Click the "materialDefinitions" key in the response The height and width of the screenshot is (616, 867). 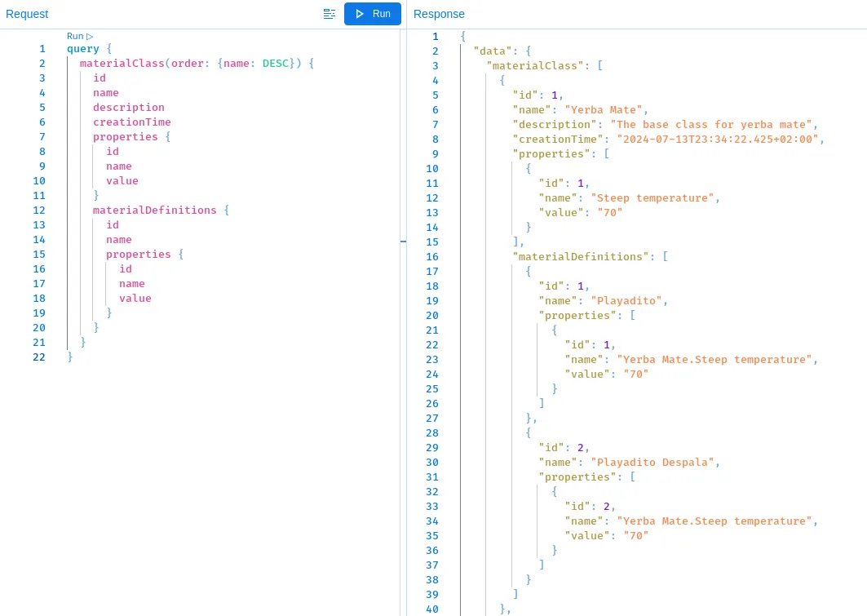click(581, 256)
